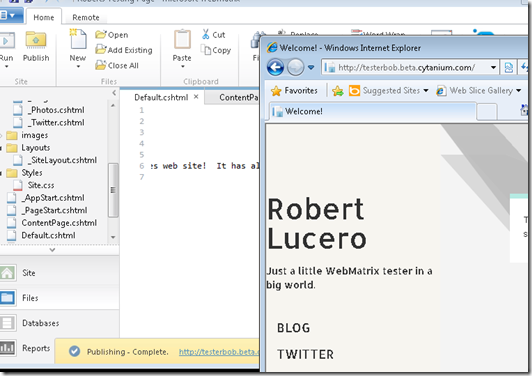
Task: Click the file tree scroll down arrow
Action: pos(113,237)
